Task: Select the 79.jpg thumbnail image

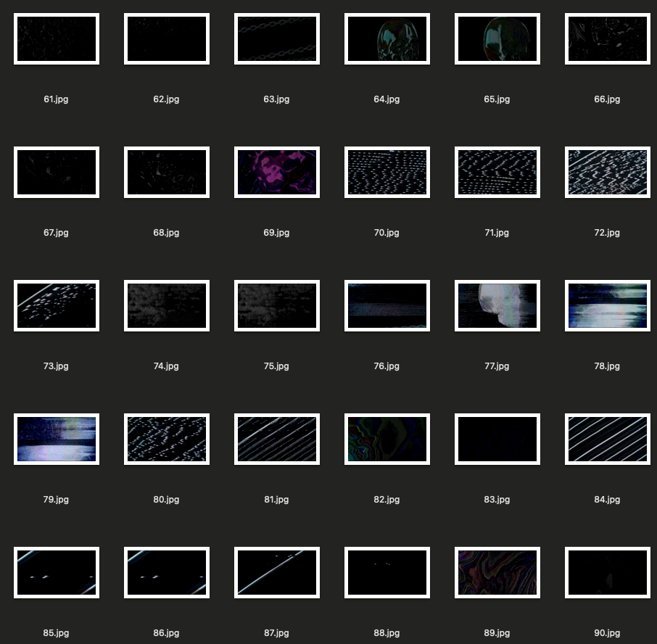Action: 57,439
